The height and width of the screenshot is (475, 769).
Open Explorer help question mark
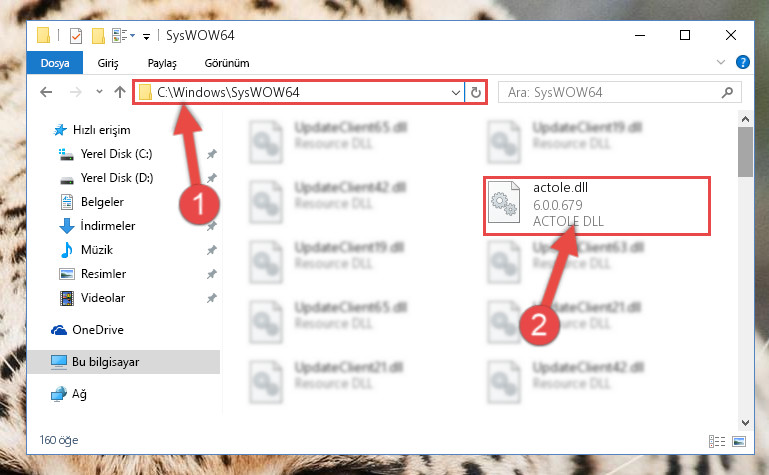(743, 62)
